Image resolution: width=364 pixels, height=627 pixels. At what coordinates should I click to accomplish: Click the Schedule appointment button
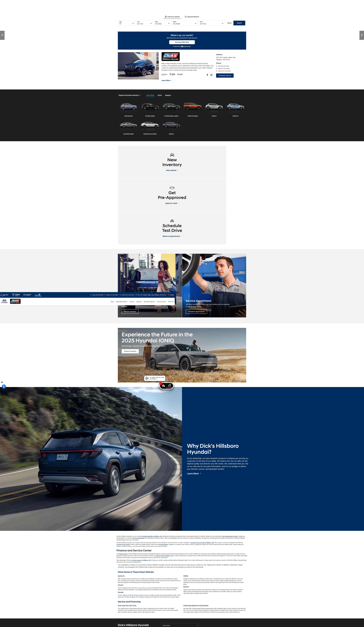pyautogui.click(x=196, y=311)
